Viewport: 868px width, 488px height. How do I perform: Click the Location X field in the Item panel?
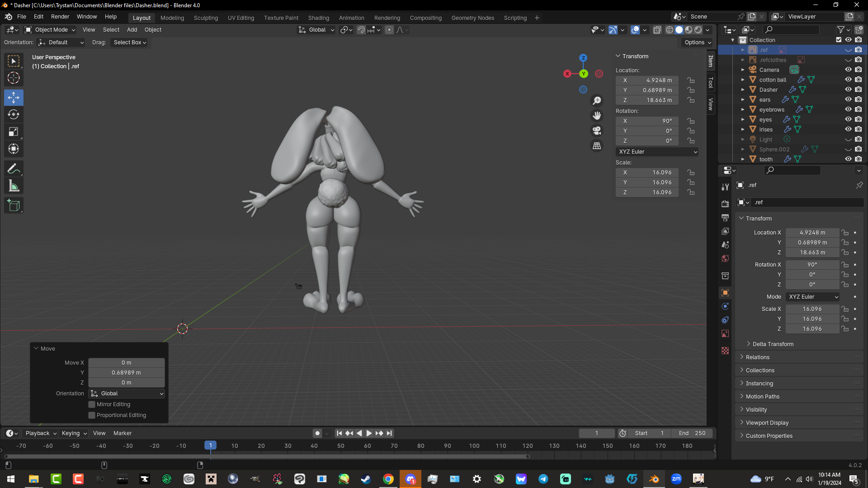point(647,80)
